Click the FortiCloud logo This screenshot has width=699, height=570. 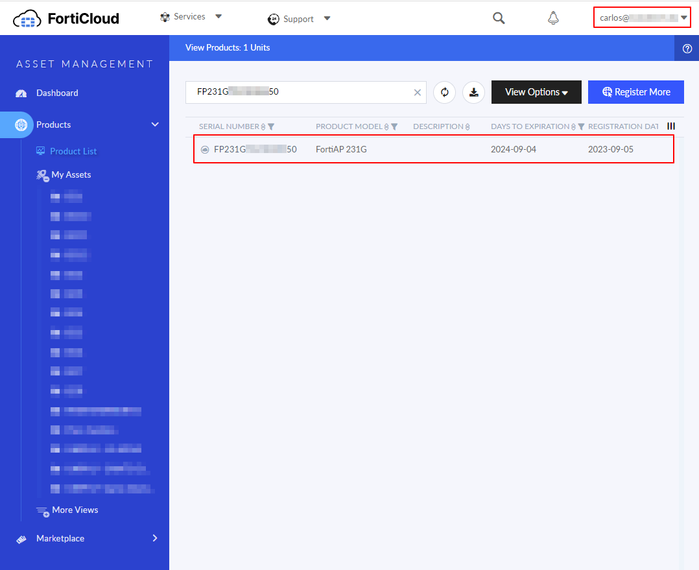(66, 19)
